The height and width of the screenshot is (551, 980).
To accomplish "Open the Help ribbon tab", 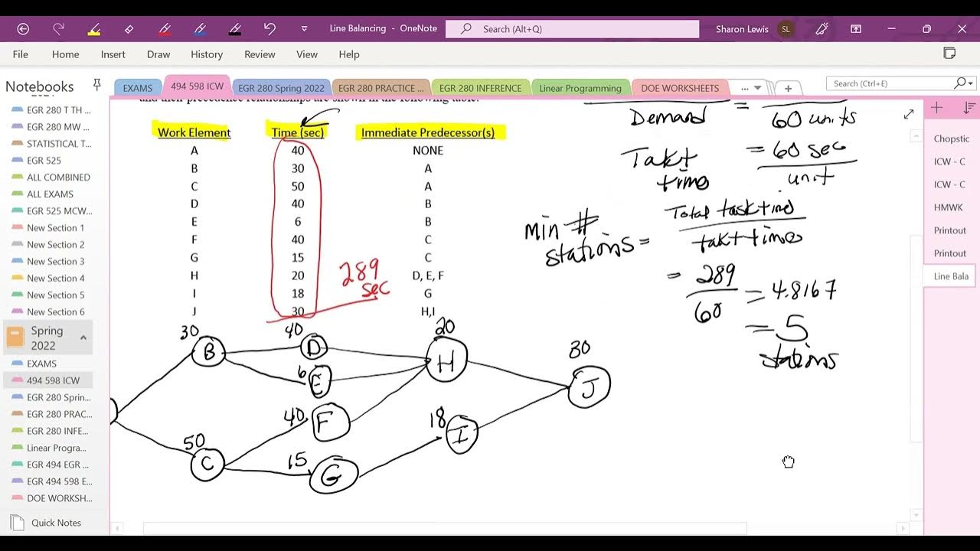I will (x=349, y=54).
